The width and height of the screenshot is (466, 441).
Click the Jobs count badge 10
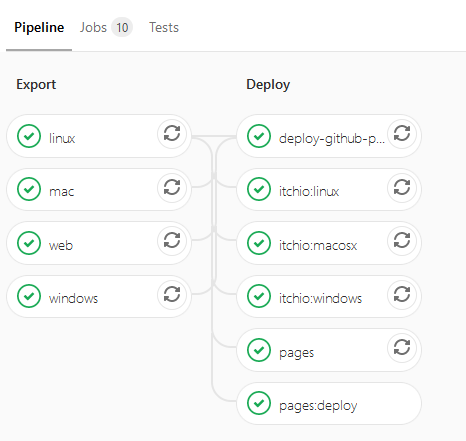[x=122, y=27]
